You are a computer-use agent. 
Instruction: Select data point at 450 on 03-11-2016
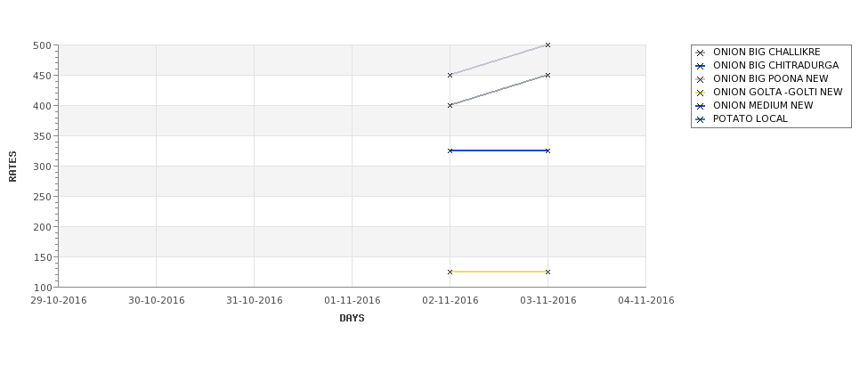click(x=548, y=76)
